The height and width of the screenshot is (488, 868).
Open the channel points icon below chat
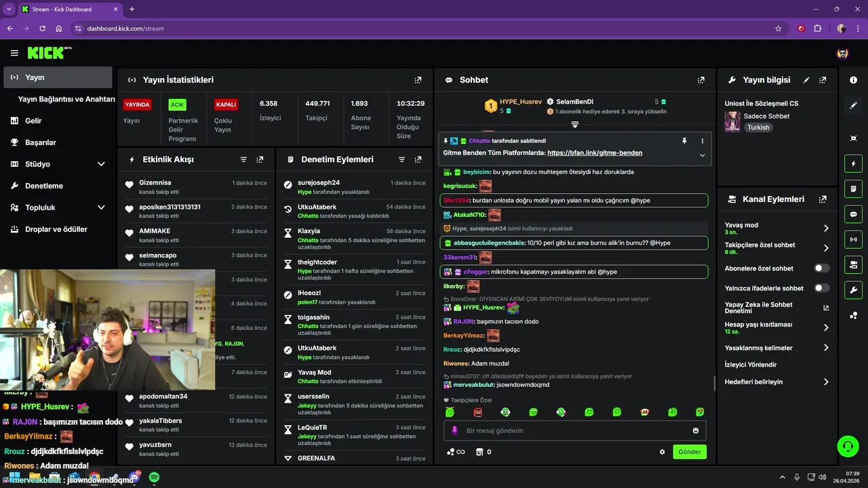(455, 452)
